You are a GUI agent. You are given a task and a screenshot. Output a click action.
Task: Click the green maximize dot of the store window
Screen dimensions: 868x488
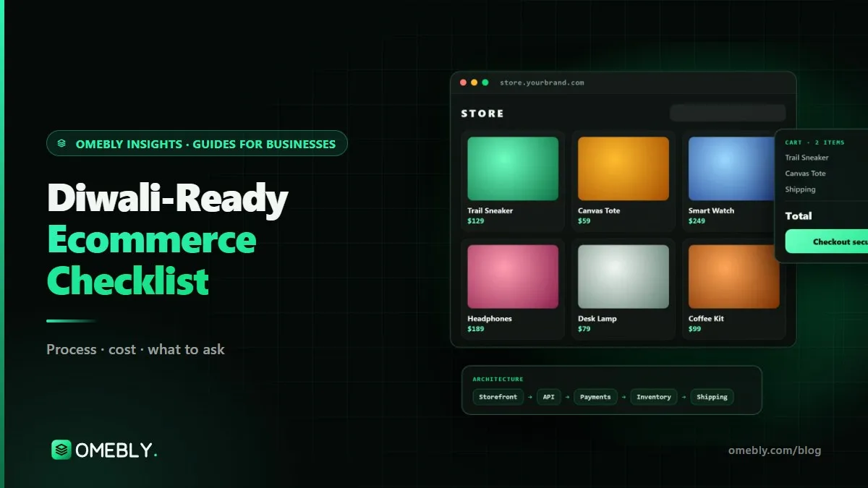(485, 82)
